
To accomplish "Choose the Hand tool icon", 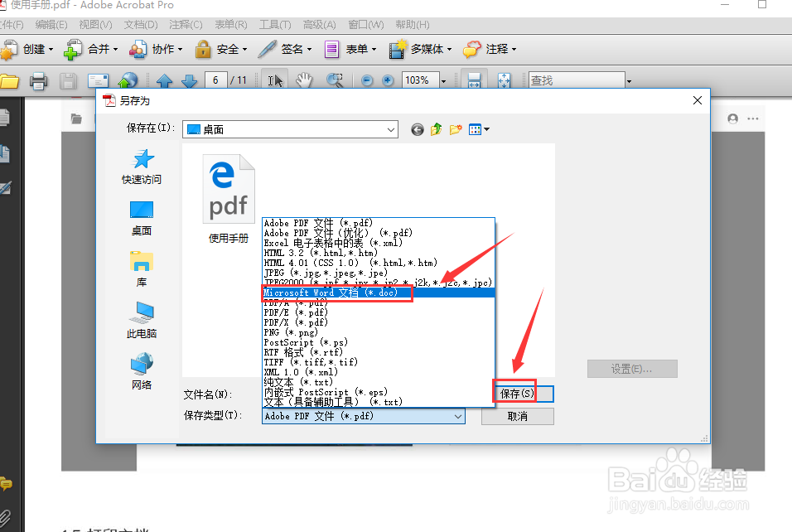I will tap(304, 80).
